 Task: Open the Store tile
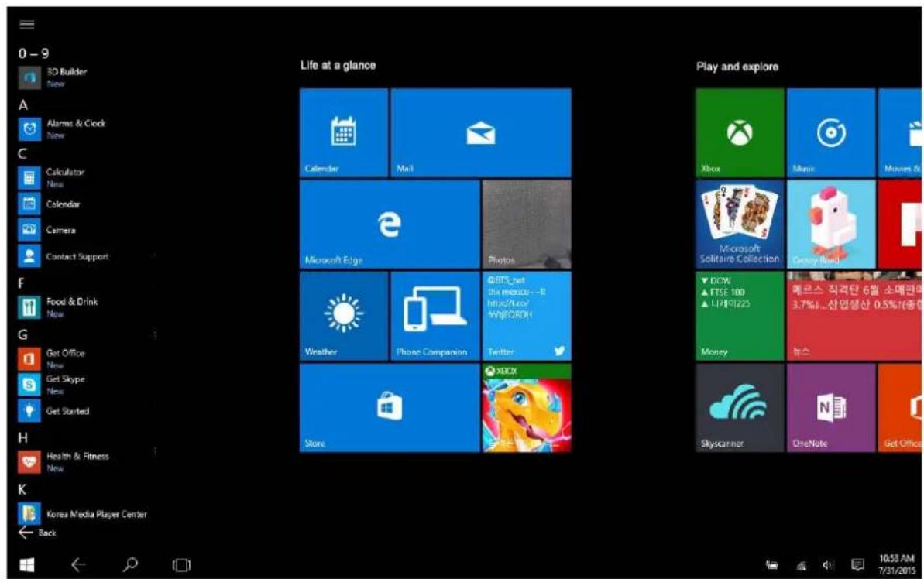coord(390,408)
